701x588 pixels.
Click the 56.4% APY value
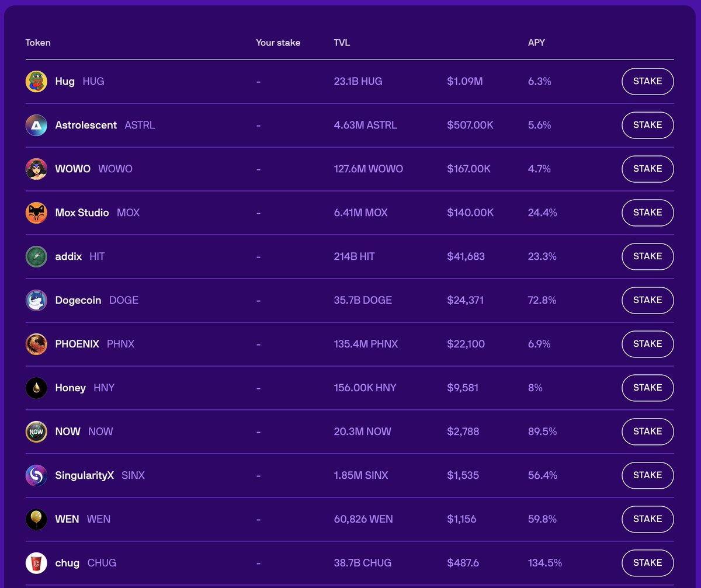543,475
